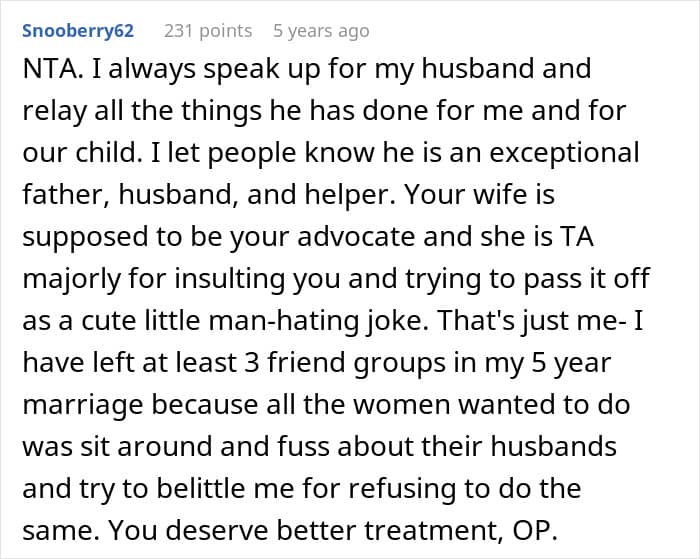Click the 'NTA.' verdict at comment start
The height and width of the screenshot is (559, 700).
49,69
